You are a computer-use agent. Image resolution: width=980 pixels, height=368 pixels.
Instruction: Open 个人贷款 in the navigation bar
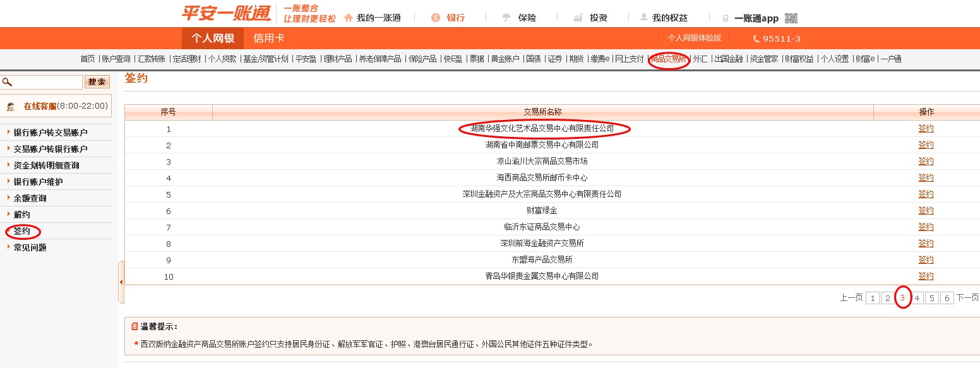point(222,59)
